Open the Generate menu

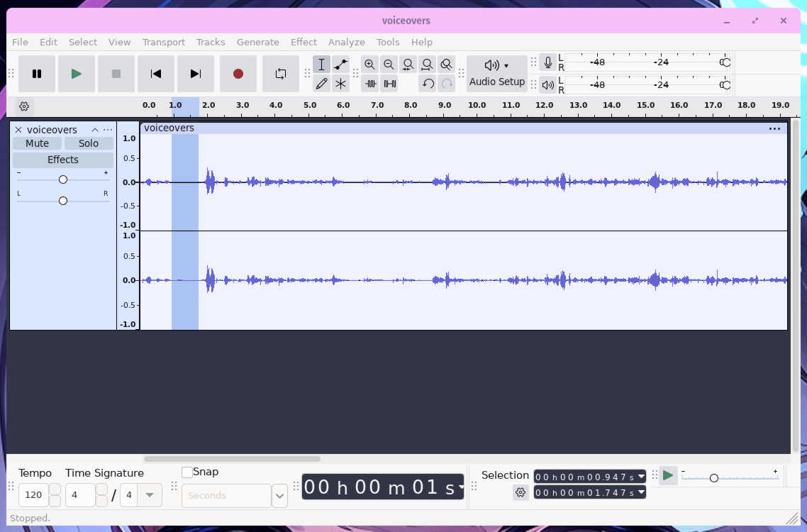(258, 43)
